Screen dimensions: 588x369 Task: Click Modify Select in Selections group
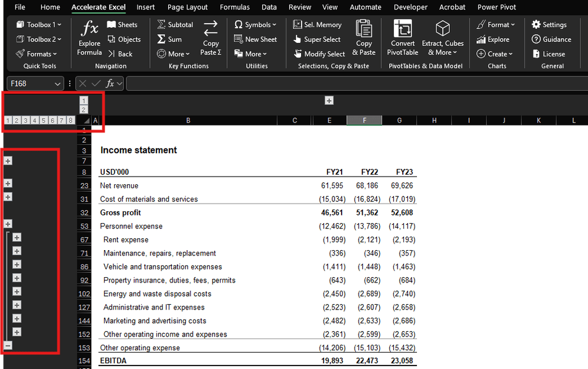(x=319, y=54)
